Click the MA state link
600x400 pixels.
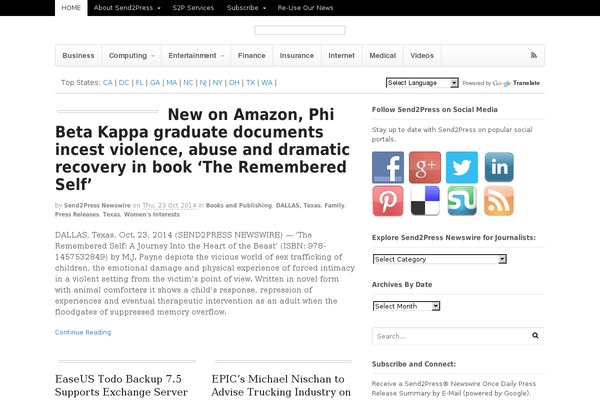(x=171, y=83)
